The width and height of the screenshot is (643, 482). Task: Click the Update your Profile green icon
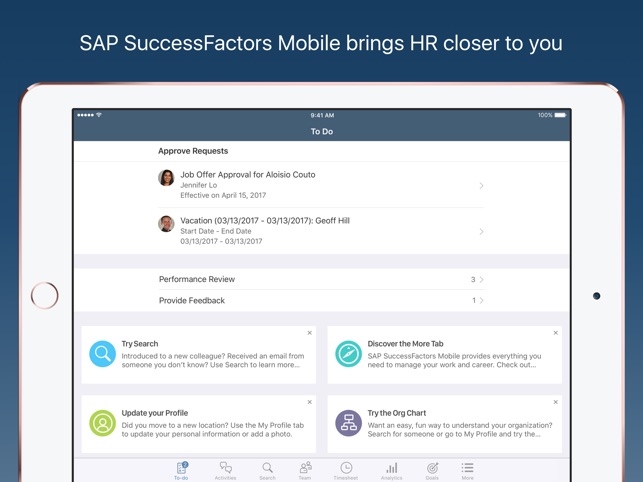point(103,423)
